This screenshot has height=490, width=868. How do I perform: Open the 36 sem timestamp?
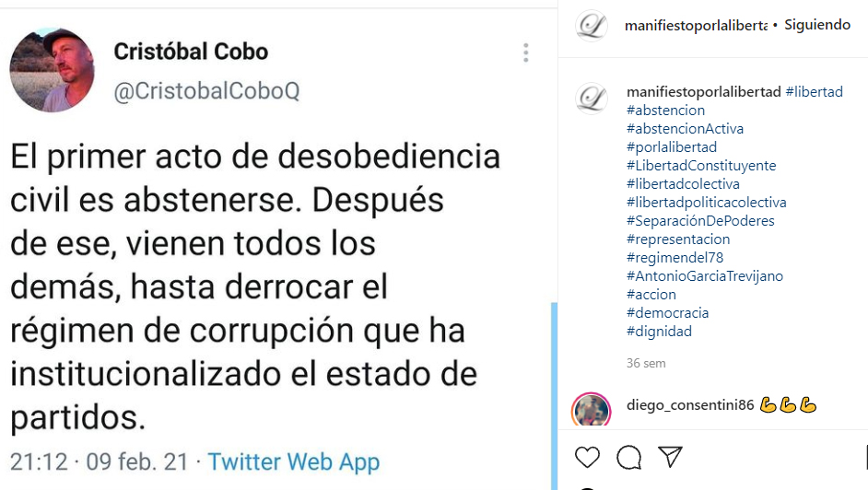(x=646, y=363)
